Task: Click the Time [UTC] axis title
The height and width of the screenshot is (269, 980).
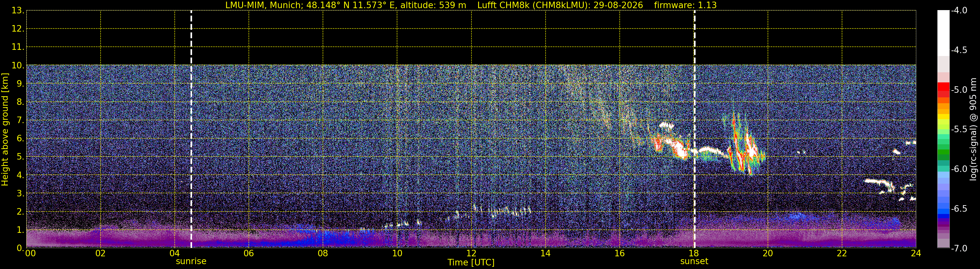Action: 471,262
